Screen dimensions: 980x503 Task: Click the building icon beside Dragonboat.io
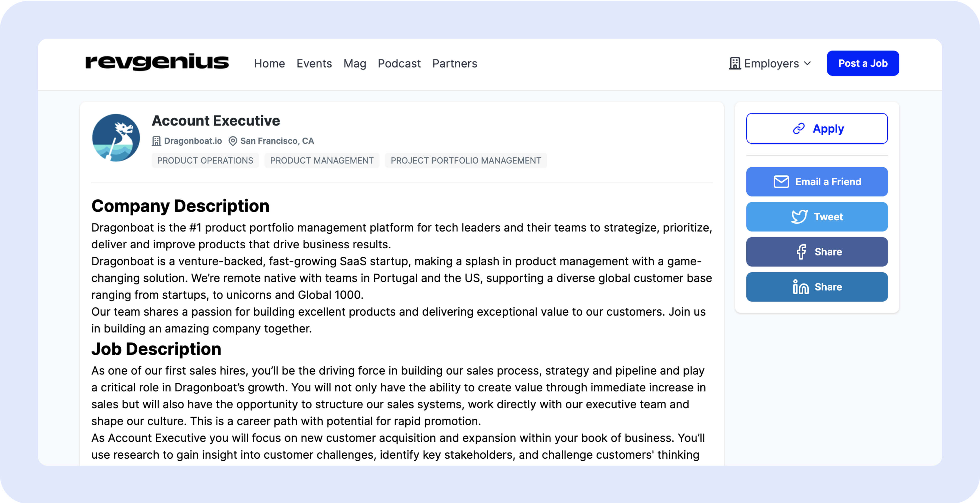click(156, 141)
